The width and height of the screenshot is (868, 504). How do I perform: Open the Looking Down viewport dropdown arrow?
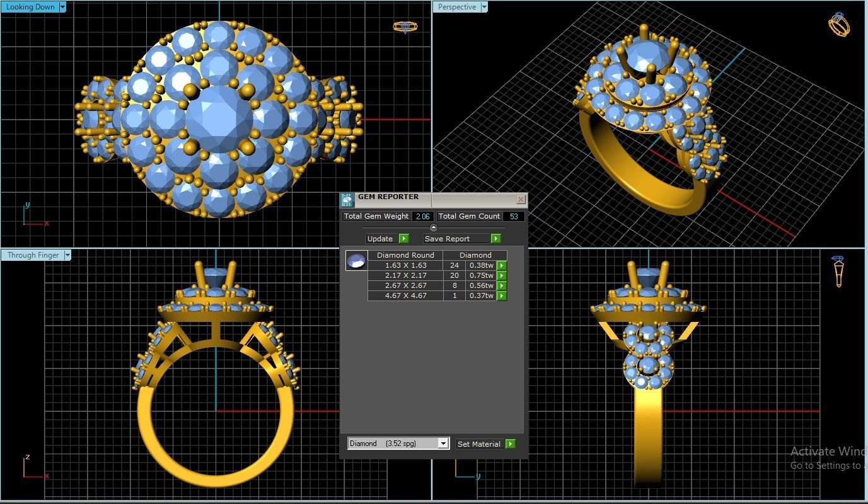pos(62,7)
